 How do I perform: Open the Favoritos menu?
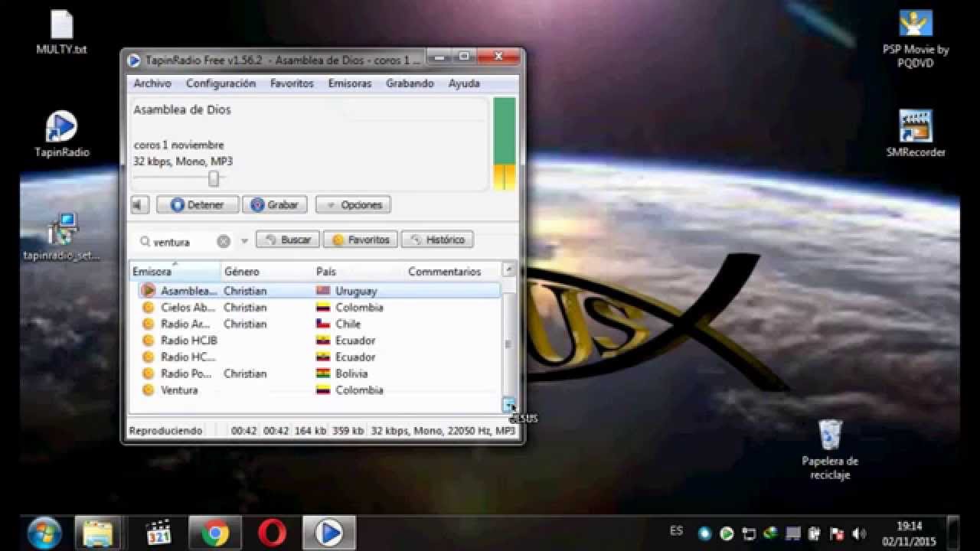click(292, 83)
